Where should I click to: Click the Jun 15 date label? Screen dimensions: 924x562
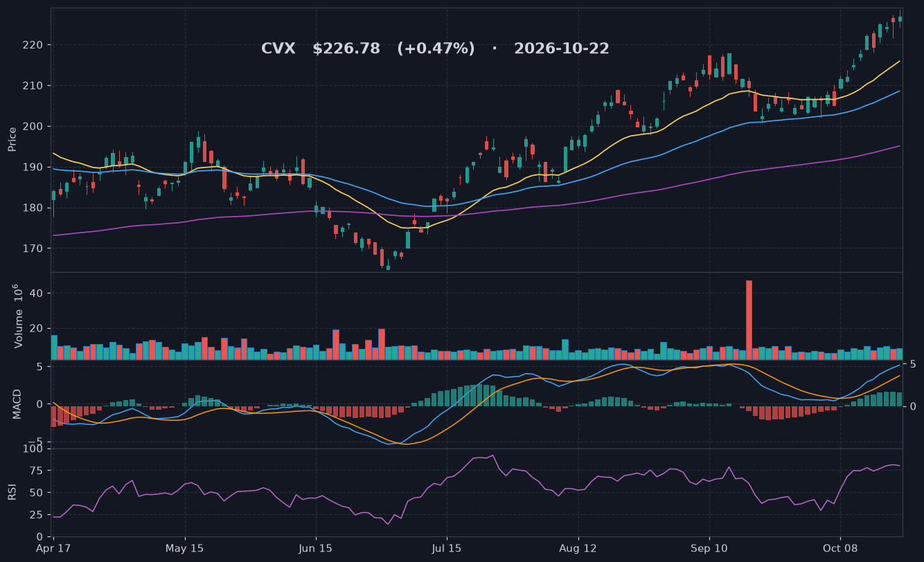click(x=316, y=549)
